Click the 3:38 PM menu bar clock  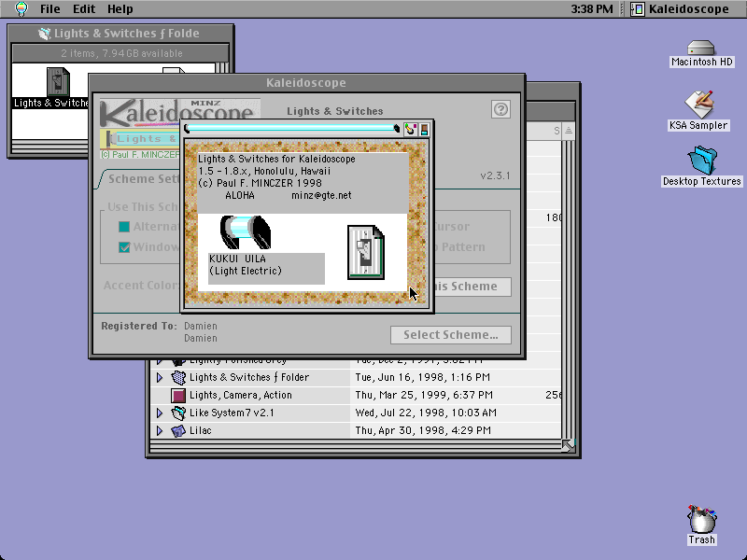pyautogui.click(x=592, y=9)
